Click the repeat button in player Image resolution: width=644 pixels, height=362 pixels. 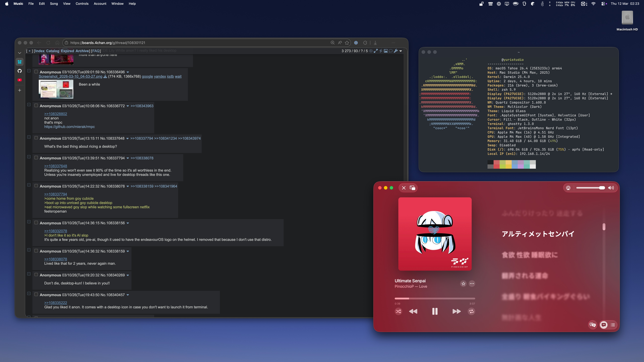471,311
